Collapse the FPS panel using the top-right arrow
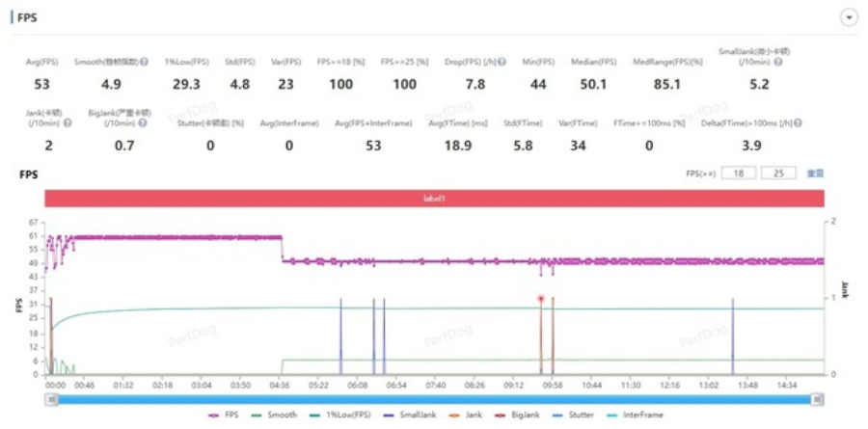This screenshot has height=429, width=868. tap(849, 17)
